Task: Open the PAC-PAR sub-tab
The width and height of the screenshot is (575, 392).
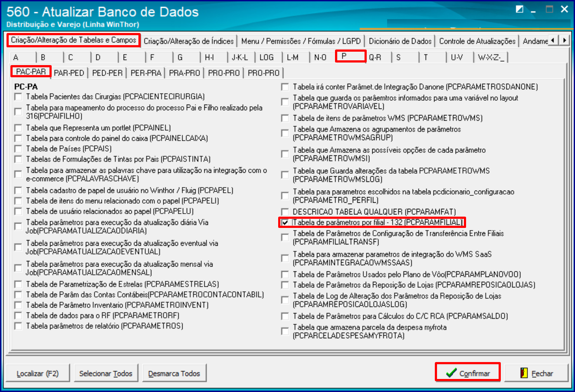Action: click(x=31, y=72)
